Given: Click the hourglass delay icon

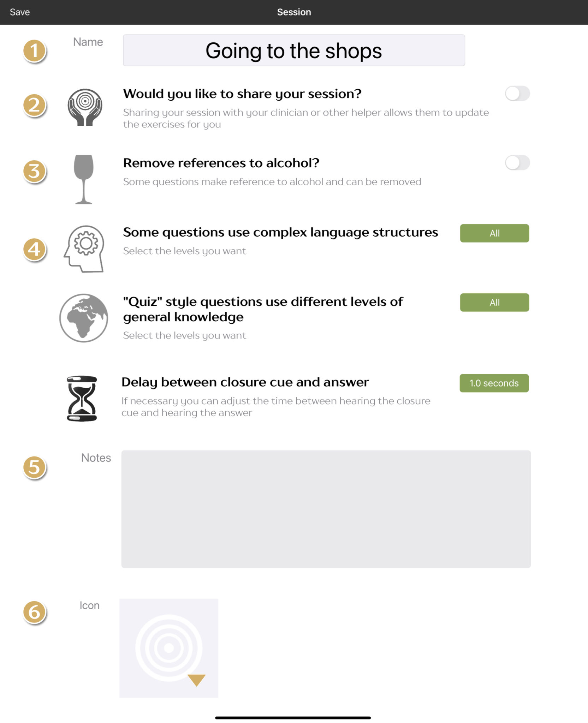Looking at the screenshot, I should [x=82, y=398].
